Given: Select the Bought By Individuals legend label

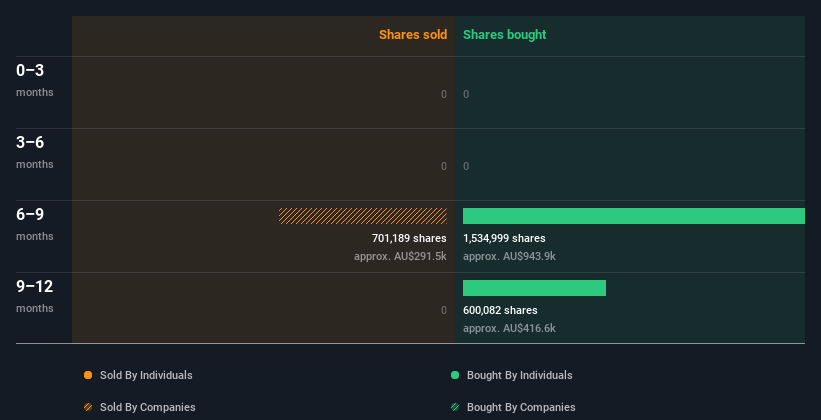Looking at the screenshot, I should pyautogui.click(x=519, y=375).
